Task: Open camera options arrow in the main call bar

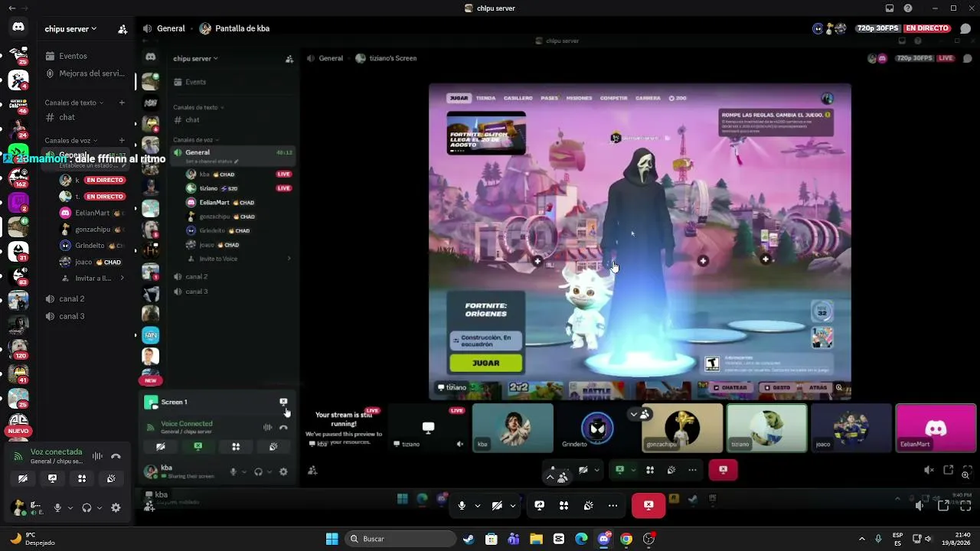Action: click(x=513, y=505)
